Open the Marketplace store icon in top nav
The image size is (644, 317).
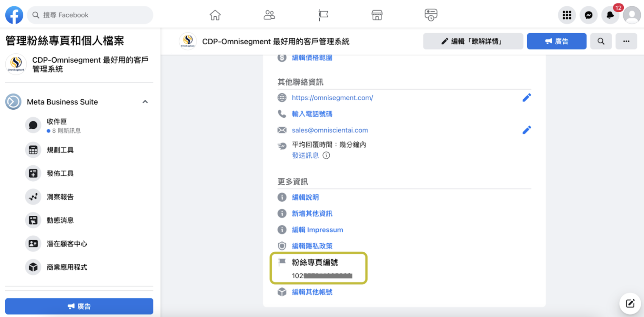point(377,15)
